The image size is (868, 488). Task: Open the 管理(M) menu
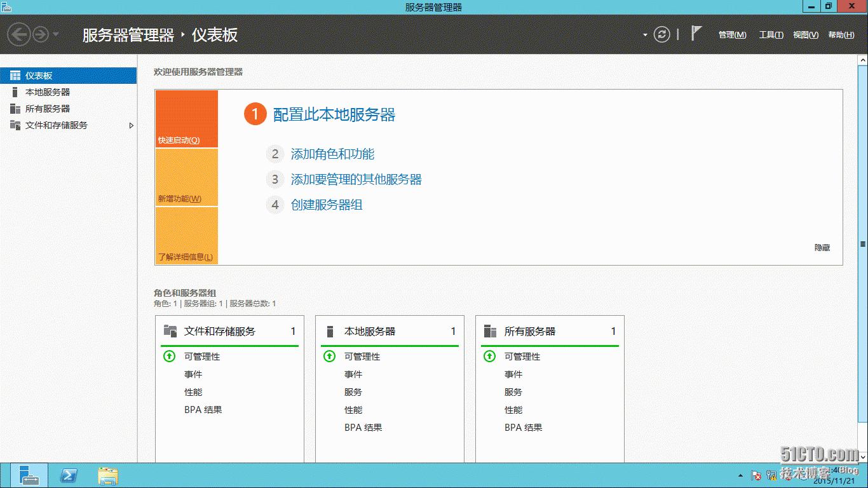click(x=732, y=35)
